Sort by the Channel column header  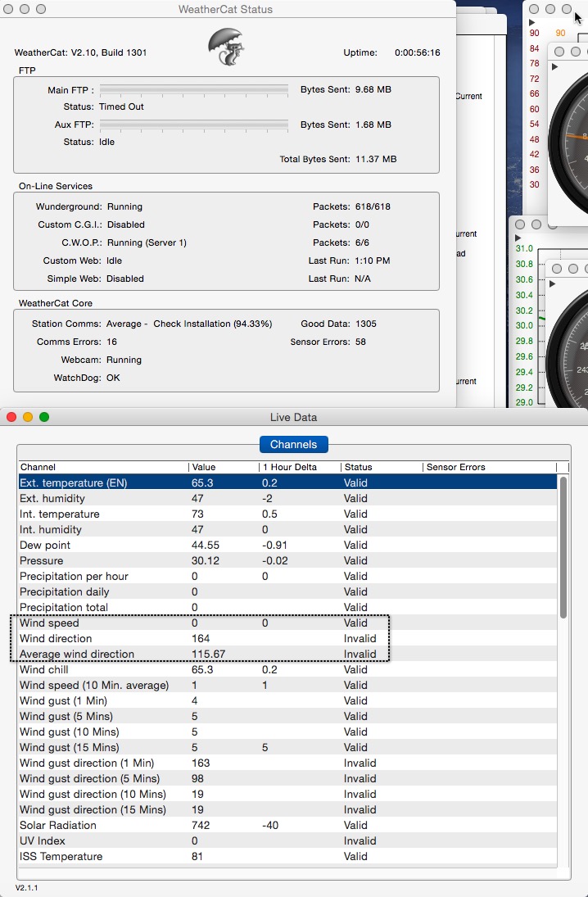click(103, 467)
